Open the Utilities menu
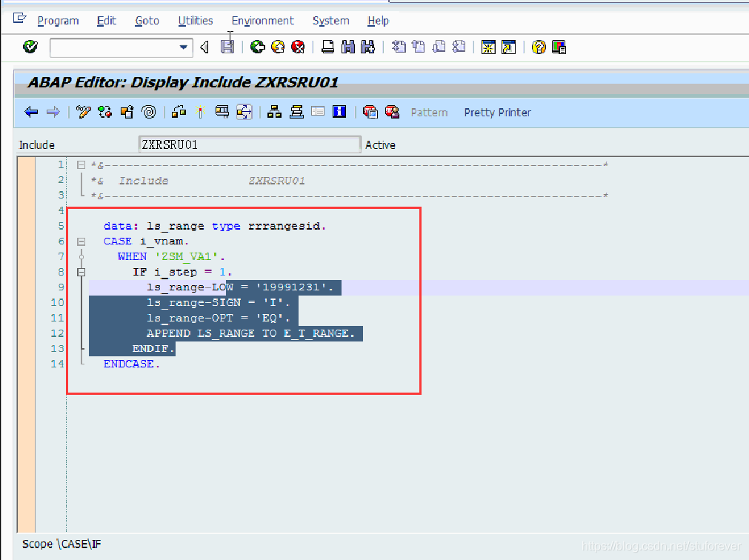This screenshot has height=560, width=749. [x=196, y=21]
